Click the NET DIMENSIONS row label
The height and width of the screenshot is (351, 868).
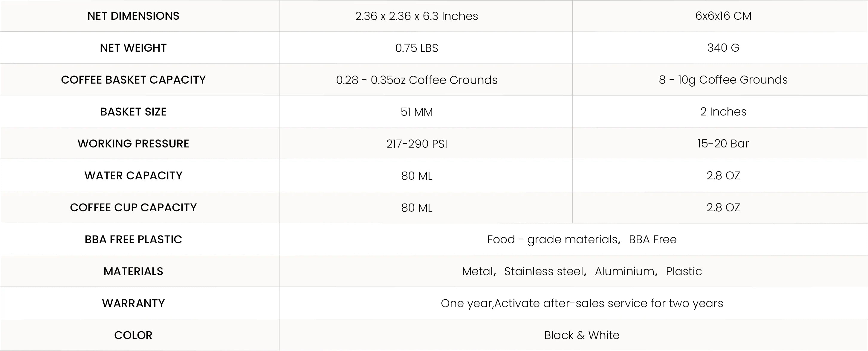[x=133, y=16]
